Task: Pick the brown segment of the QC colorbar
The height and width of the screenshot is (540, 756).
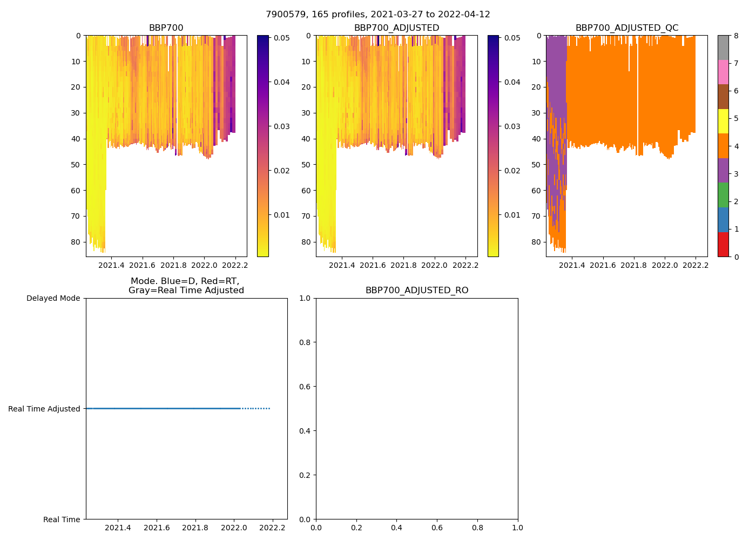Action: click(723, 96)
